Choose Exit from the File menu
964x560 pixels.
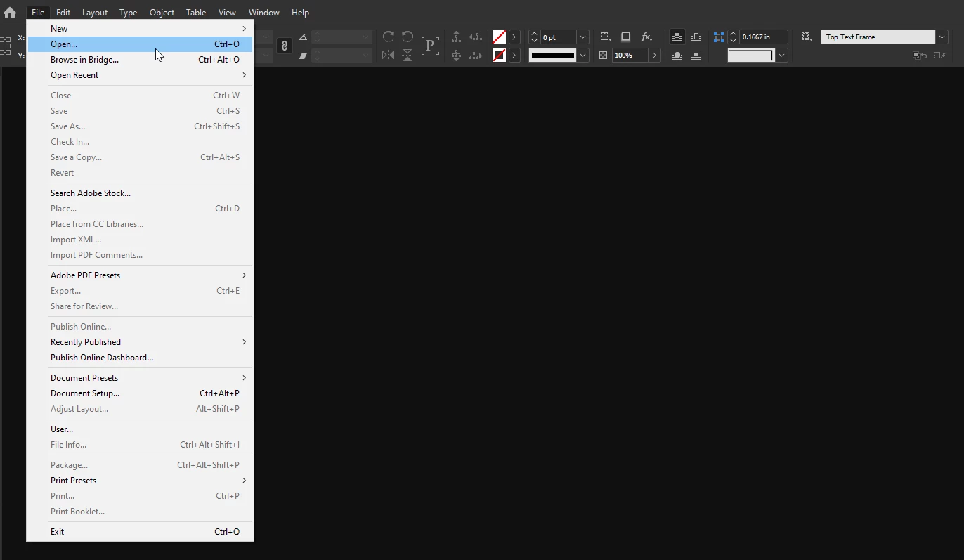click(140, 532)
